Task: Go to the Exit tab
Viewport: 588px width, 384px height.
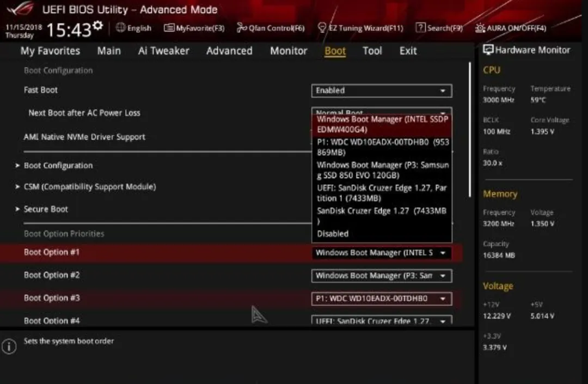Action: (408, 51)
